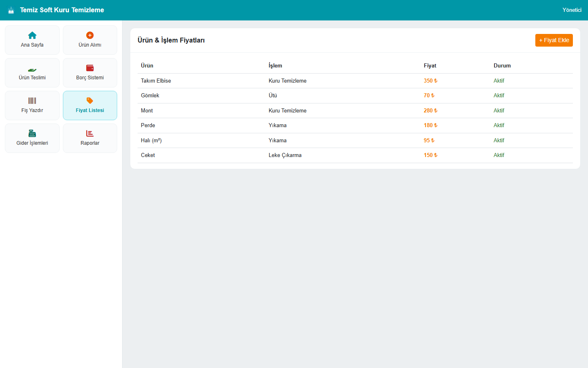Viewport: 588px width, 368px height.
Task: Click the app logo in header
Action: click(x=11, y=10)
